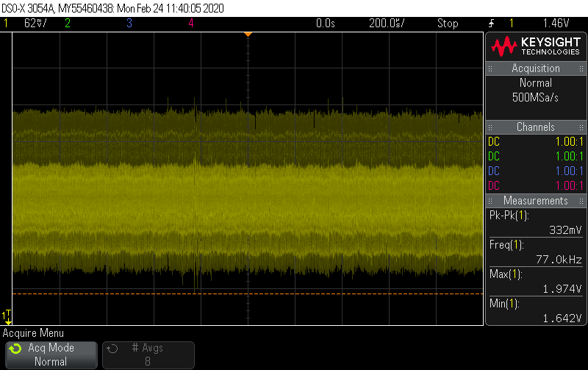Open the Channels panel header
Viewport: 588px width, 370px height.
tap(536, 127)
